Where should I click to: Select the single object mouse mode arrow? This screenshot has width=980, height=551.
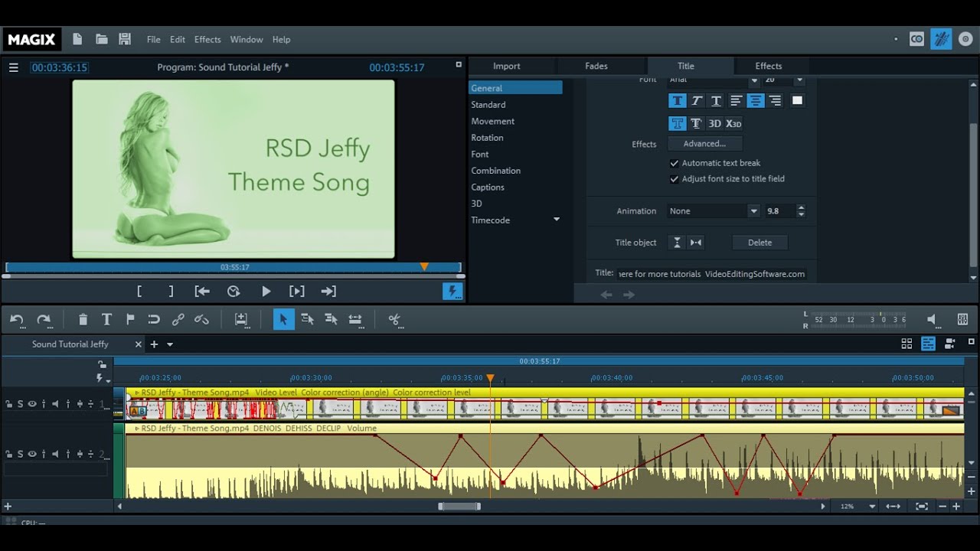[x=283, y=320]
